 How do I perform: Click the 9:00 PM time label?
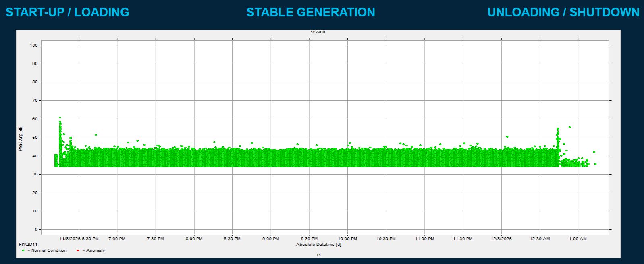click(x=271, y=239)
